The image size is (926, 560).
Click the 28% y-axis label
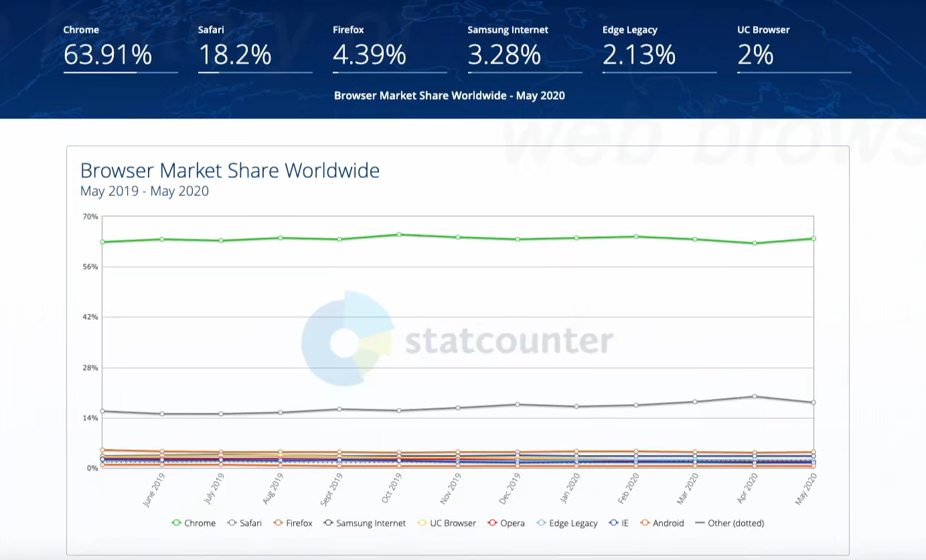point(90,368)
